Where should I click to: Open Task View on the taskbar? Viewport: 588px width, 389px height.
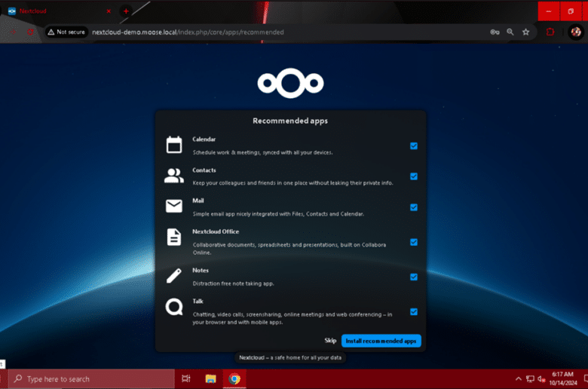(x=186, y=379)
